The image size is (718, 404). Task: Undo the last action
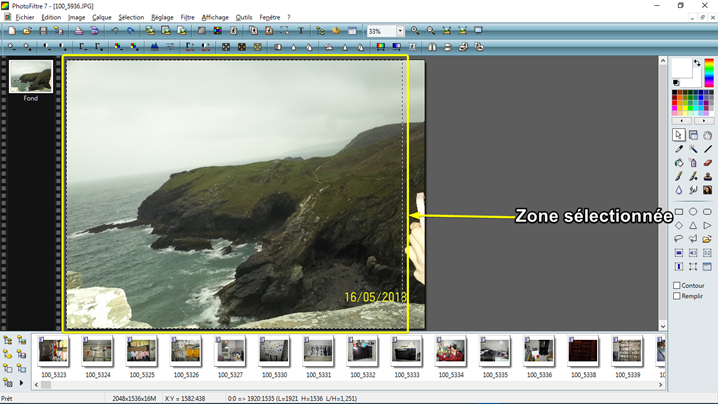click(115, 31)
